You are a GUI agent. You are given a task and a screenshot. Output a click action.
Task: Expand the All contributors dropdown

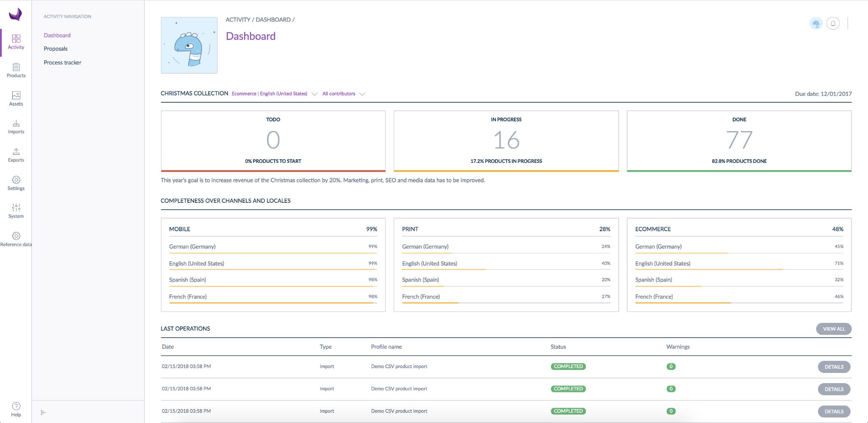343,94
